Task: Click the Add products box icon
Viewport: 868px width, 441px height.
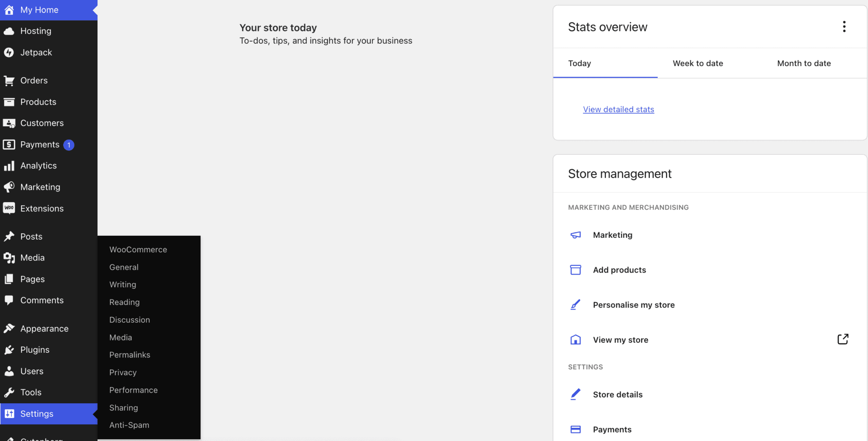Action: pyautogui.click(x=576, y=270)
